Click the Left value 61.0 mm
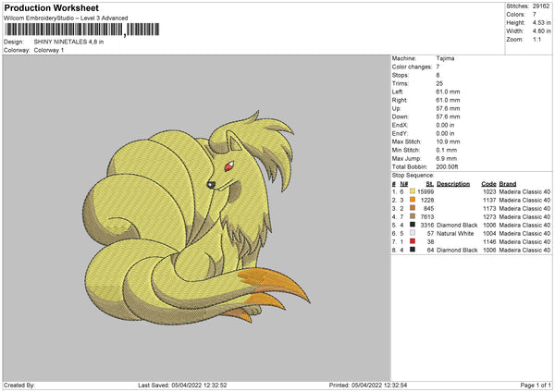This screenshot has width=555, height=392. (x=448, y=92)
